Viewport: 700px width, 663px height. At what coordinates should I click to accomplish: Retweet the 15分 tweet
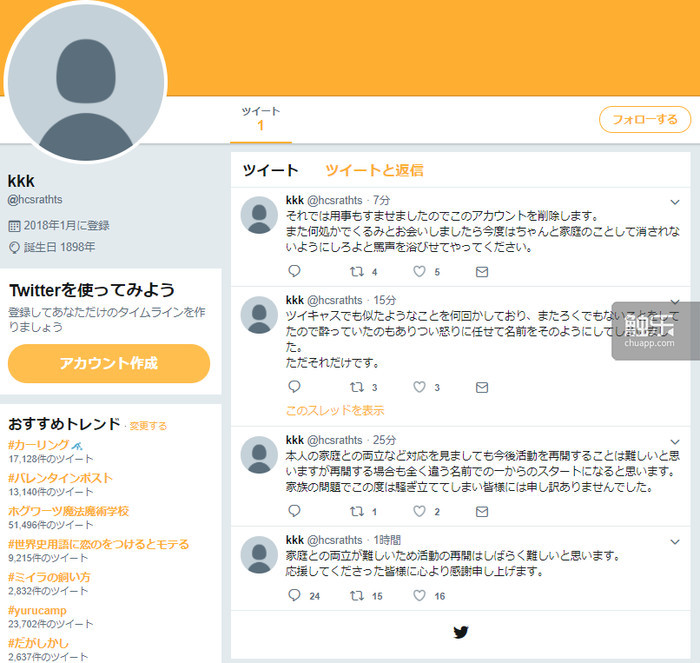(x=357, y=387)
